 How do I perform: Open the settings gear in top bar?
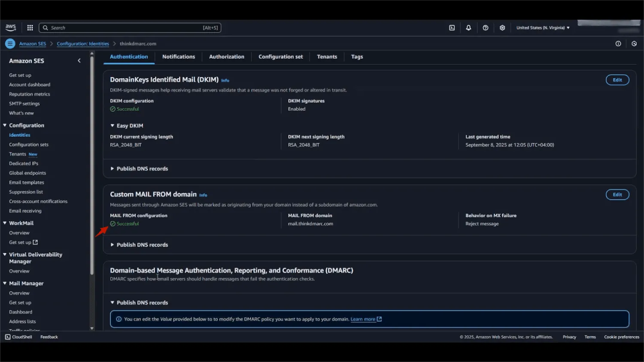502,28
